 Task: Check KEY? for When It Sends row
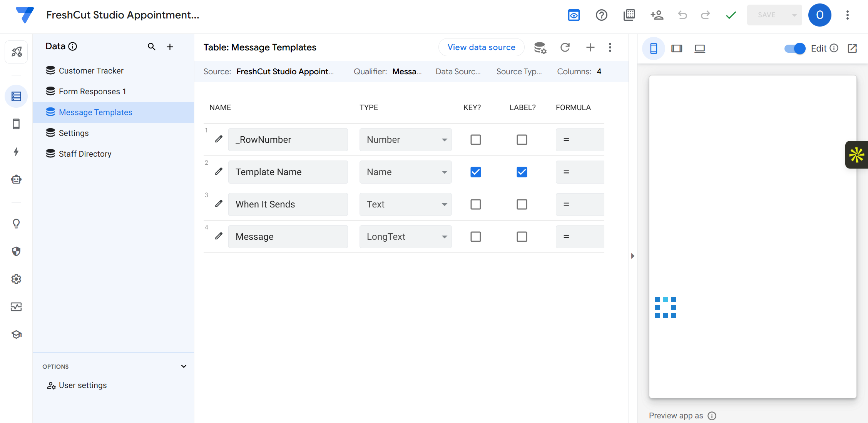[476, 204]
